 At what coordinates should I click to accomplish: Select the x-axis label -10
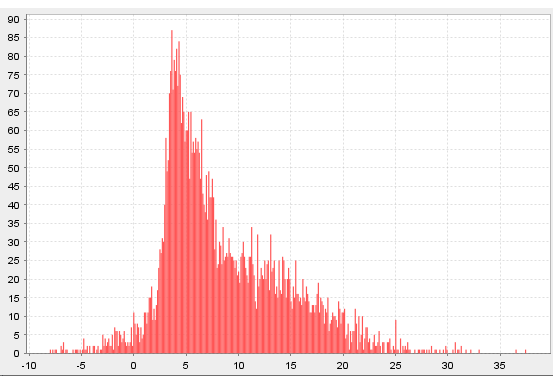coord(29,365)
